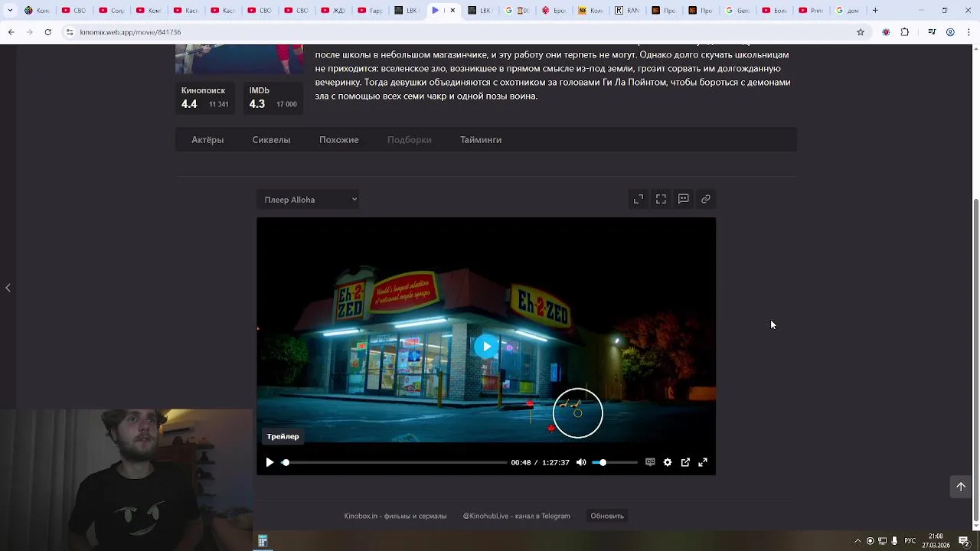Open the Тайминги tab
980x551 pixels.
coord(481,139)
